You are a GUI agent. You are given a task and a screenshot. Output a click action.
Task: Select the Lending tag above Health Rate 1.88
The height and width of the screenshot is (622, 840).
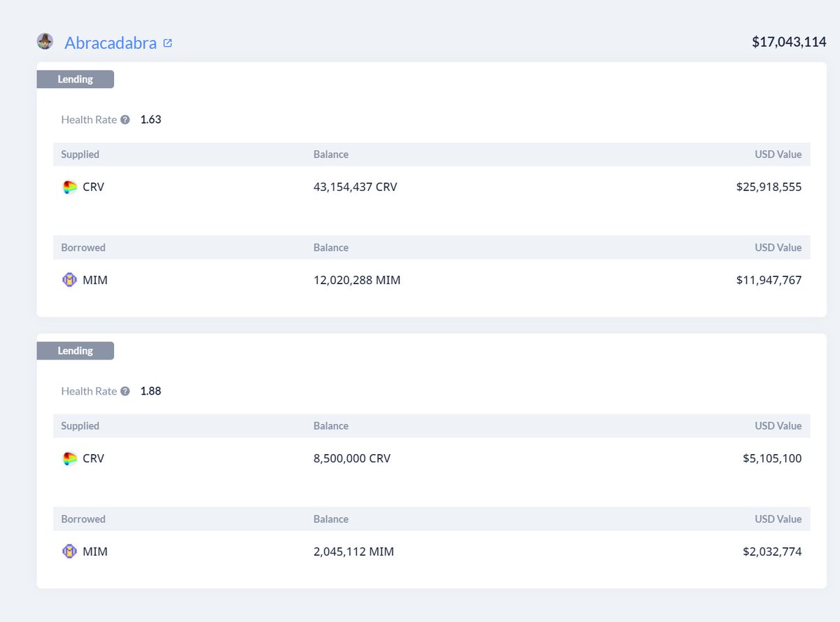[x=75, y=351]
